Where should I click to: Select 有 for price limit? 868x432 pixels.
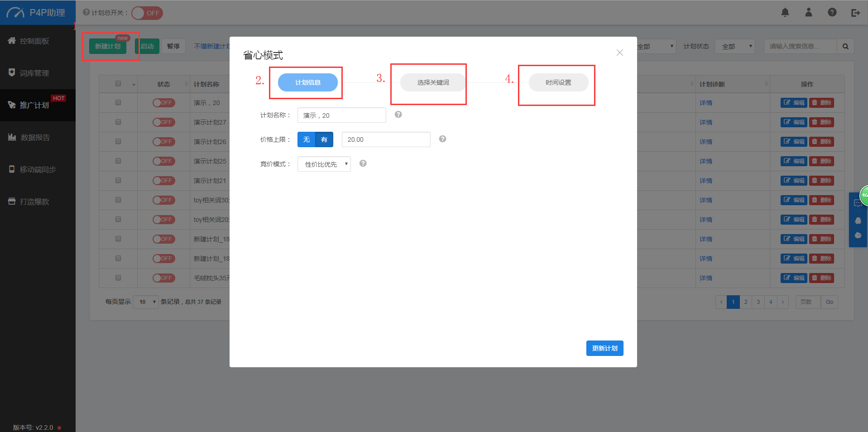coord(324,139)
